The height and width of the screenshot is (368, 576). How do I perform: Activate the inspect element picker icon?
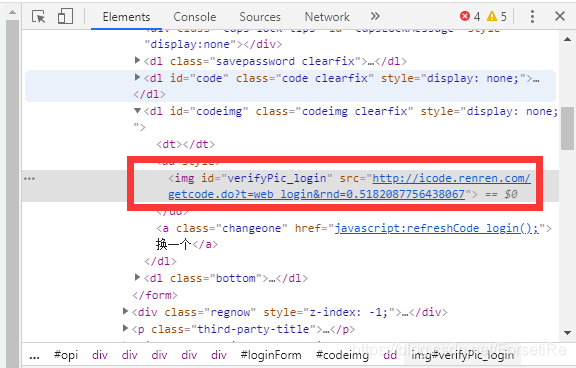[x=39, y=17]
